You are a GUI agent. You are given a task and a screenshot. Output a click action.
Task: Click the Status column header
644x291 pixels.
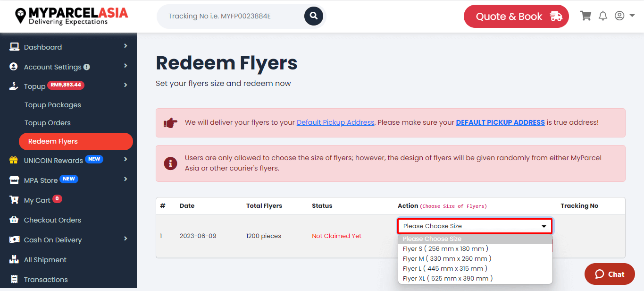(x=322, y=205)
